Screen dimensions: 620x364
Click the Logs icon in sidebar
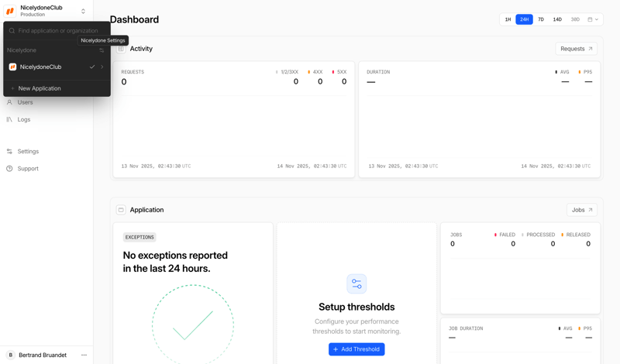9,119
